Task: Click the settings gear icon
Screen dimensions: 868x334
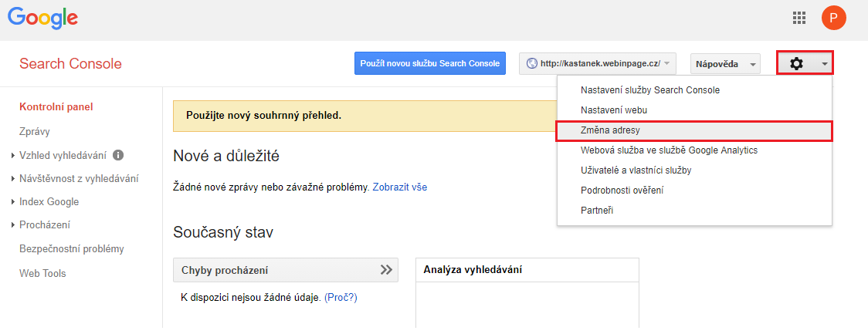Action: coord(796,63)
